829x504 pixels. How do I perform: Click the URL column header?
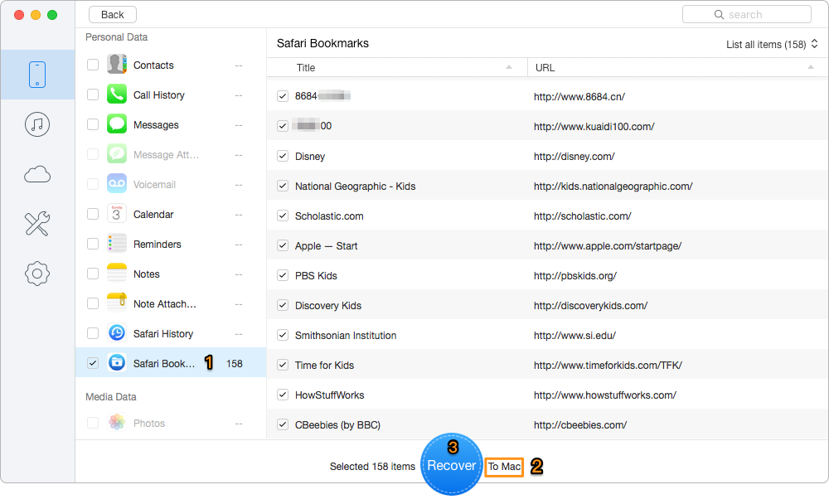point(545,68)
